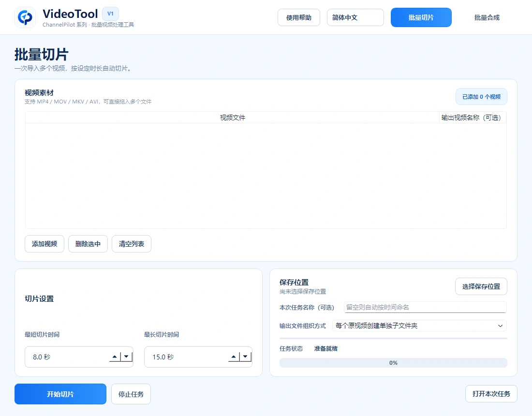532x416 pixels.
Task: Click the 视频文件 column header
Action: click(x=233, y=118)
